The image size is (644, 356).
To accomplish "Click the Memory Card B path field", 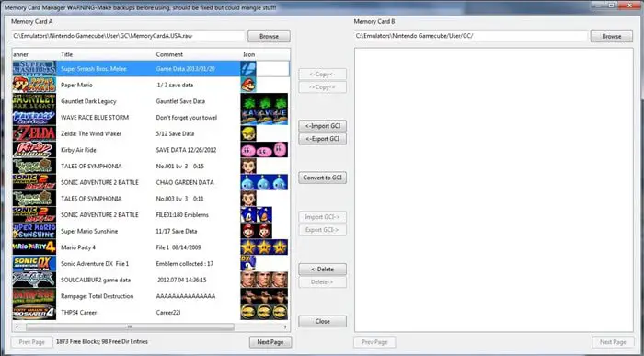I will pyautogui.click(x=471, y=36).
